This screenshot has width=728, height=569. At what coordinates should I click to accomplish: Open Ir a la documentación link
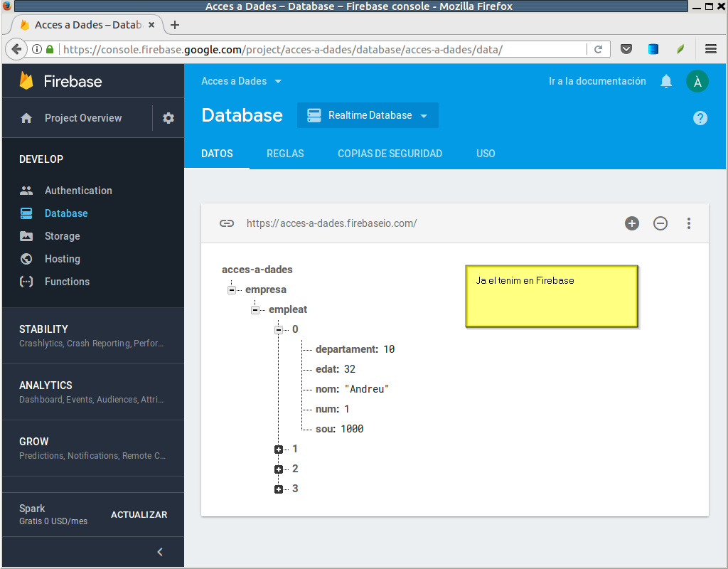(x=597, y=81)
